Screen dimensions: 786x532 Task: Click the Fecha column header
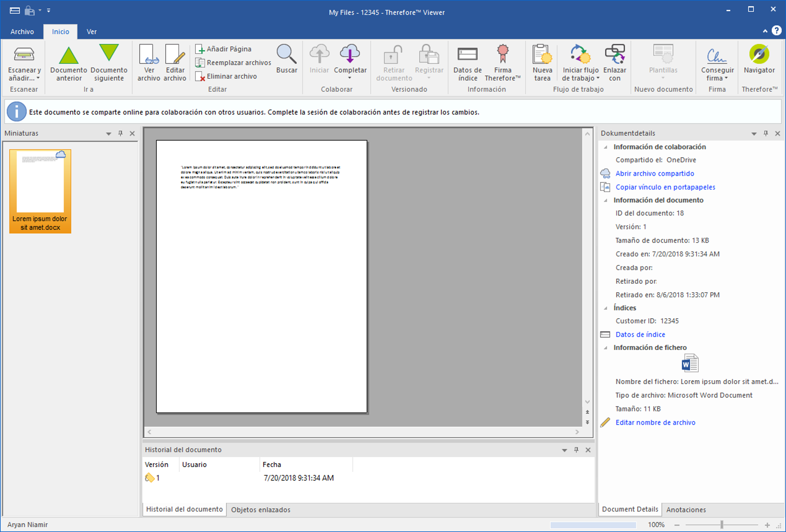click(x=306, y=465)
